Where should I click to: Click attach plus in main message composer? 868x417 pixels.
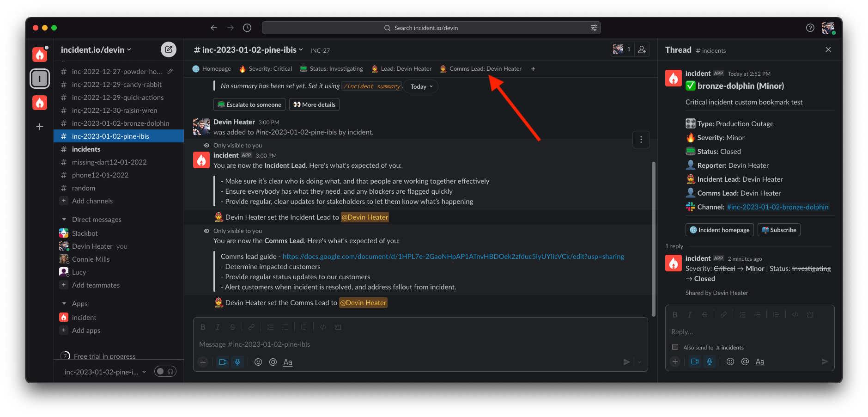point(203,362)
